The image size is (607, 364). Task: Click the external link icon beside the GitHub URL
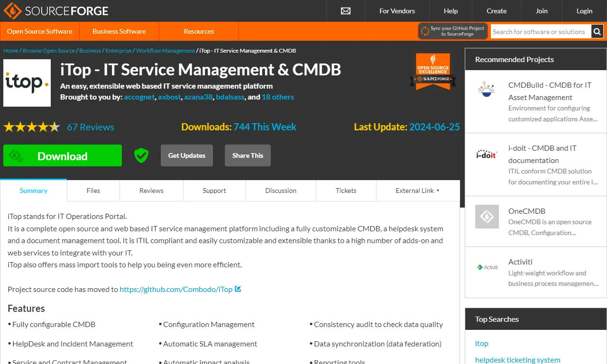[238, 289]
